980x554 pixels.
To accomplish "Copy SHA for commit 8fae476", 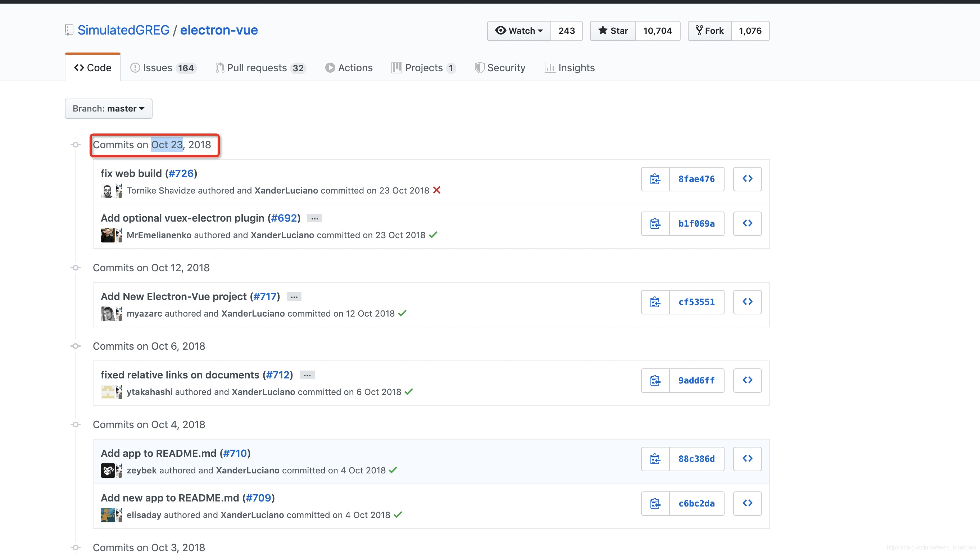I will [655, 179].
